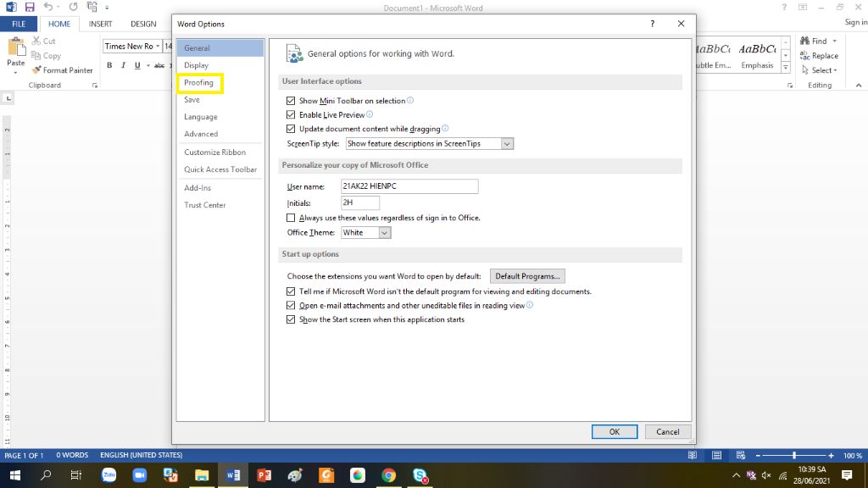Screen dimensions: 868x488
Task: Expand the Find dropdown arrow
Action: 835,41
